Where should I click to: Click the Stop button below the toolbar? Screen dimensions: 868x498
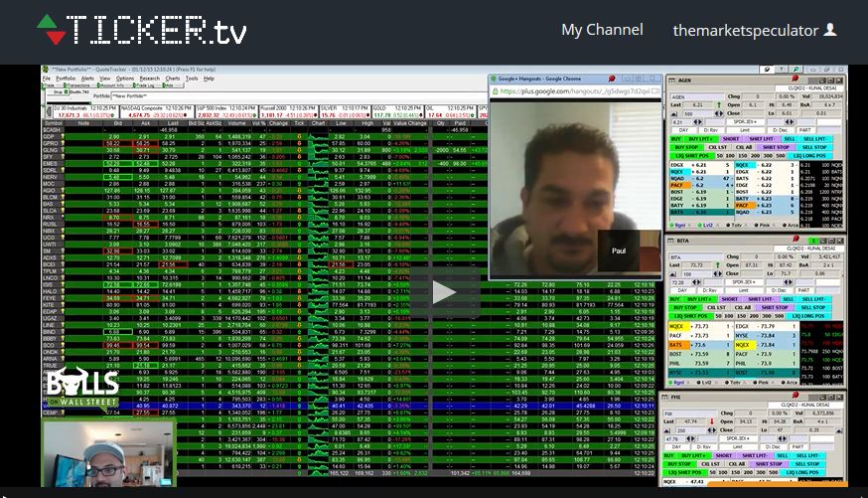[x=57, y=92]
